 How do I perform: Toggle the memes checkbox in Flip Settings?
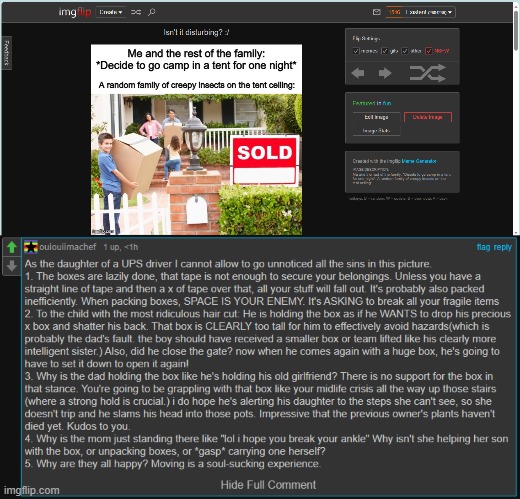356,51
